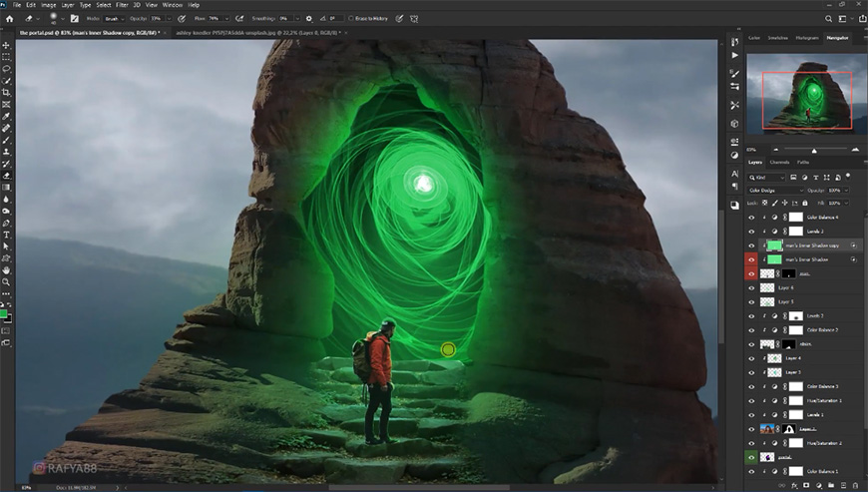Click the Actions play icon in side dock

tap(734, 55)
